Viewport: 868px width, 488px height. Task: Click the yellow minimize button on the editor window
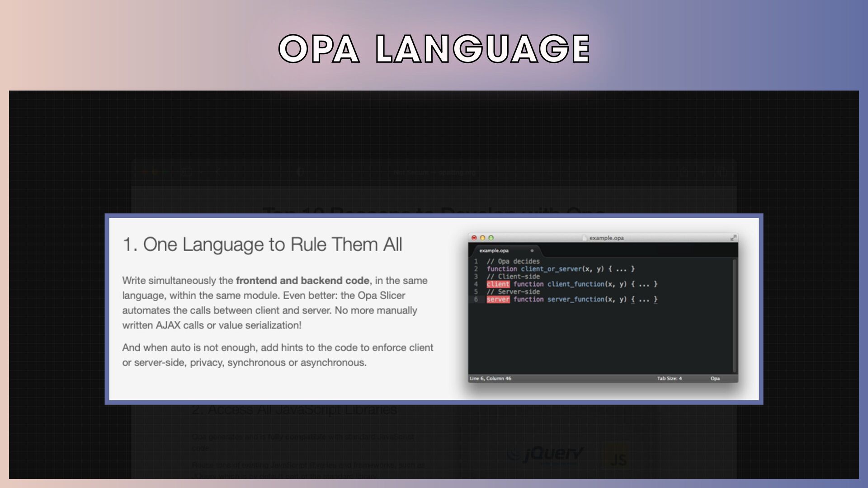click(482, 238)
